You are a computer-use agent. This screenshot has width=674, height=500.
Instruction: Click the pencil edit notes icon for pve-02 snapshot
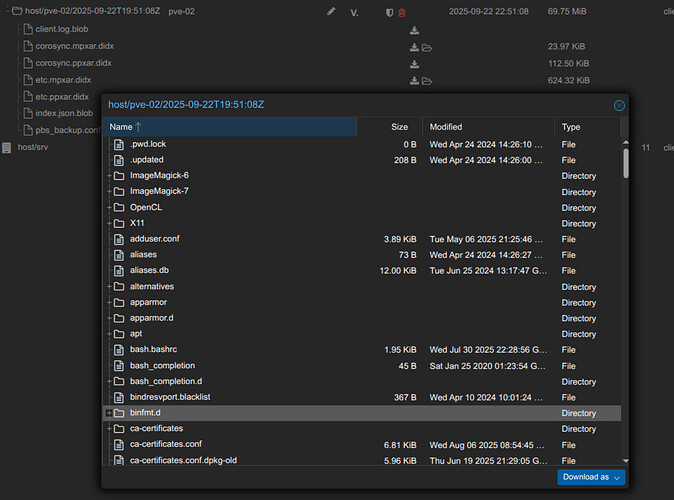coord(331,12)
